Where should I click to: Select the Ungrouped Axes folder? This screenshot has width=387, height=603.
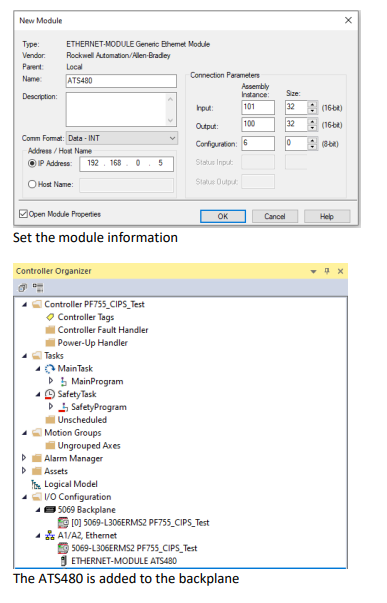(89, 446)
